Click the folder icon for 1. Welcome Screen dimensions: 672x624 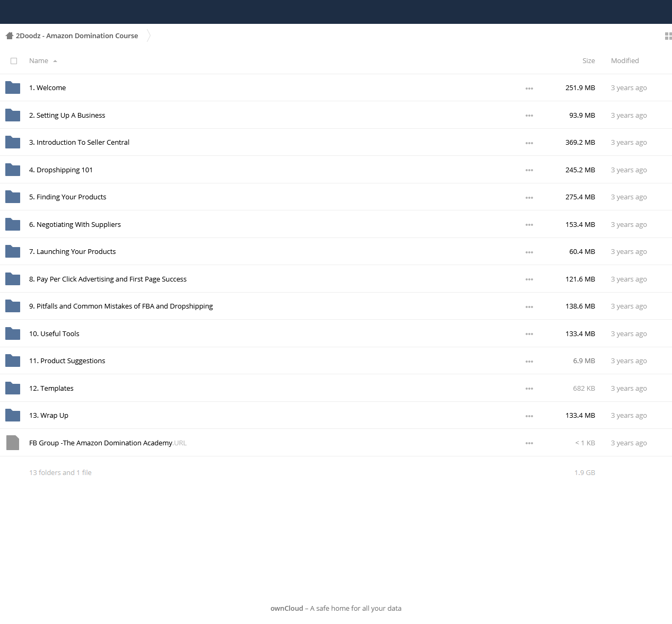tap(13, 87)
